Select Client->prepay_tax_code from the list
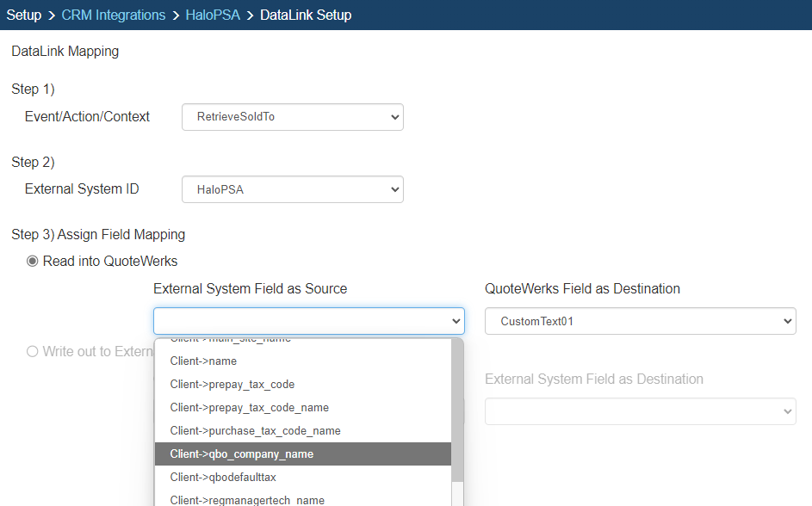The image size is (812, 506). tap(232, 385)
